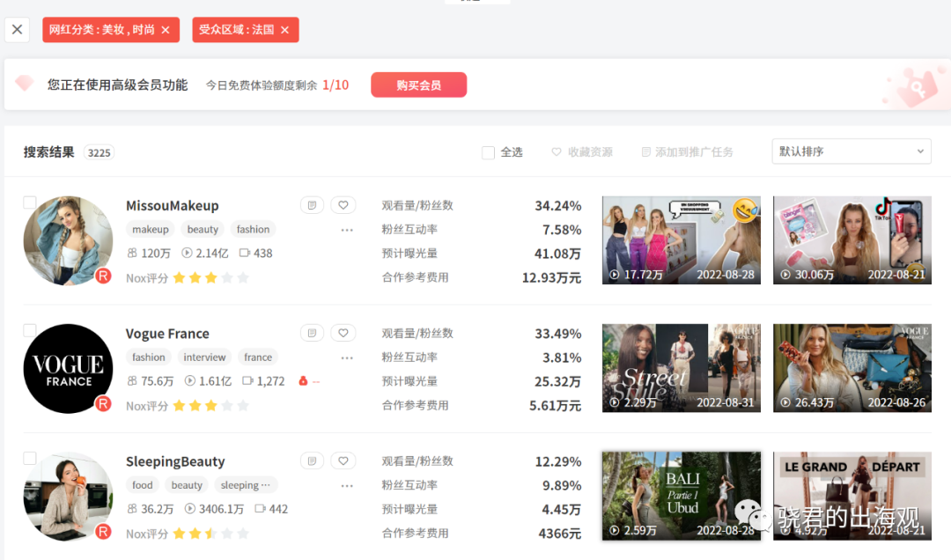951x560 pixels.
Task: Click the makeup tag on MissouMakeup
Action: click(151, 229)
